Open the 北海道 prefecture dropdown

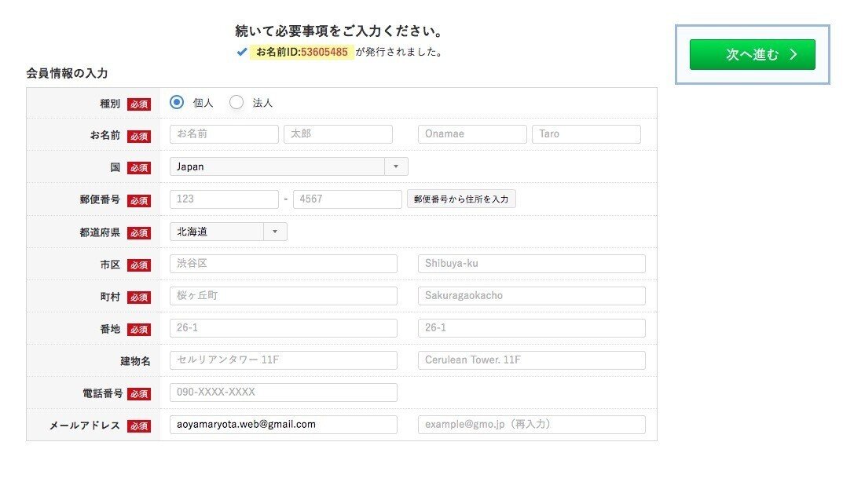tap(228, 232)
